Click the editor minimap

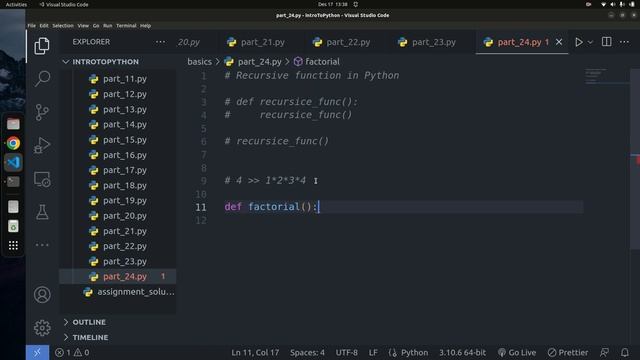tap(606, 77)
